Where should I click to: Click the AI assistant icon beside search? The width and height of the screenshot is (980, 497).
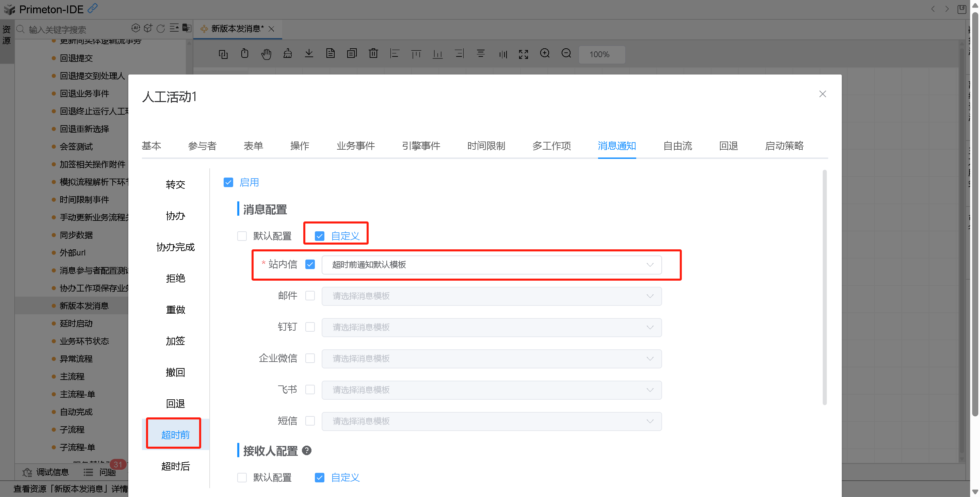135,28
